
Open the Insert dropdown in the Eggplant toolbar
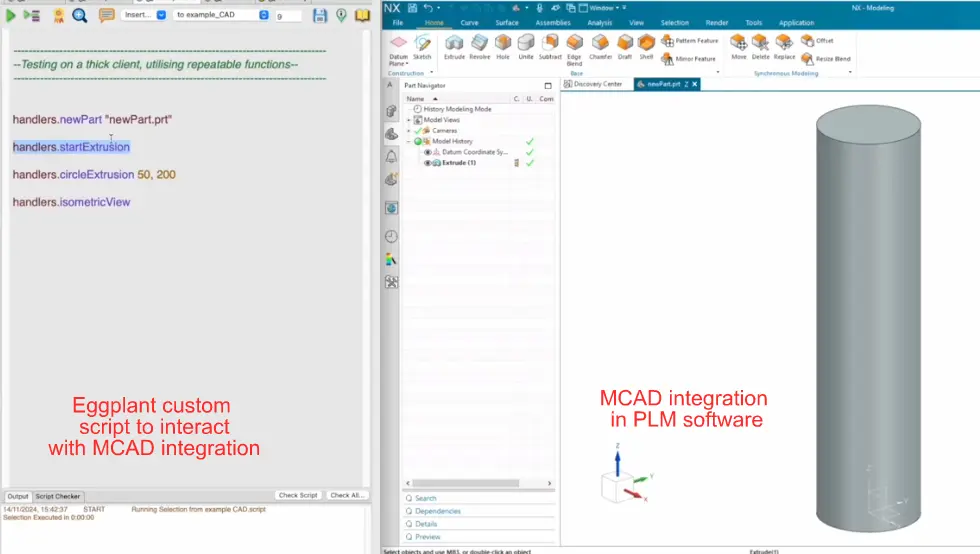(143, 15)
